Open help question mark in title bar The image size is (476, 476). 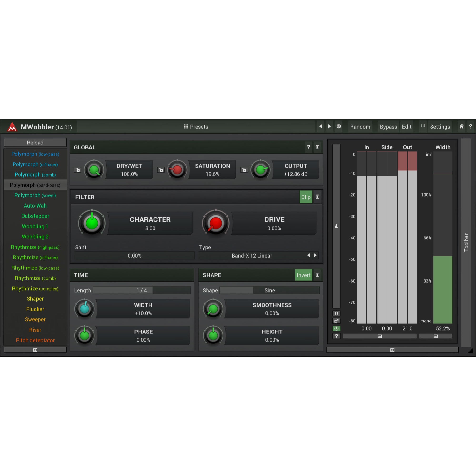coord(470,126)
